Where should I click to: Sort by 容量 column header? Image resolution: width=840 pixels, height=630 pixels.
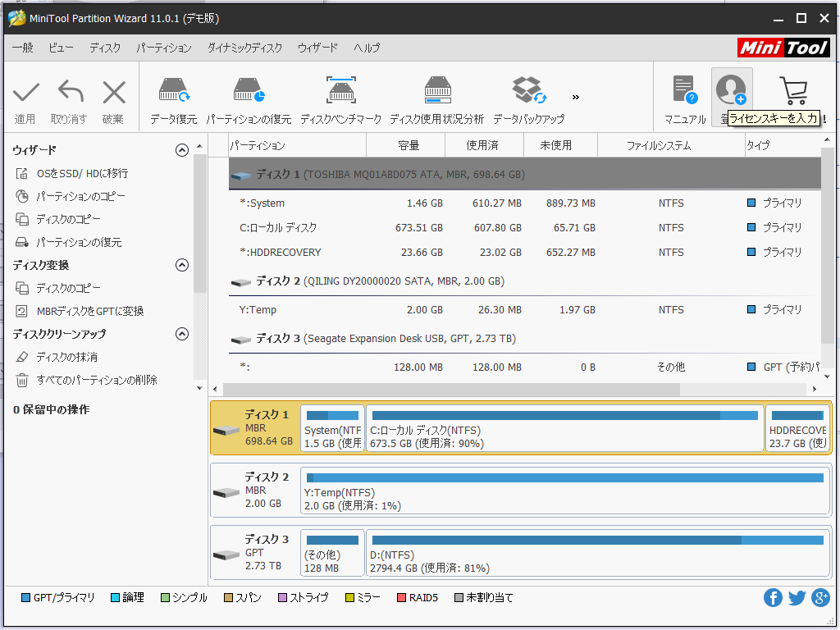tap(405, 145)
